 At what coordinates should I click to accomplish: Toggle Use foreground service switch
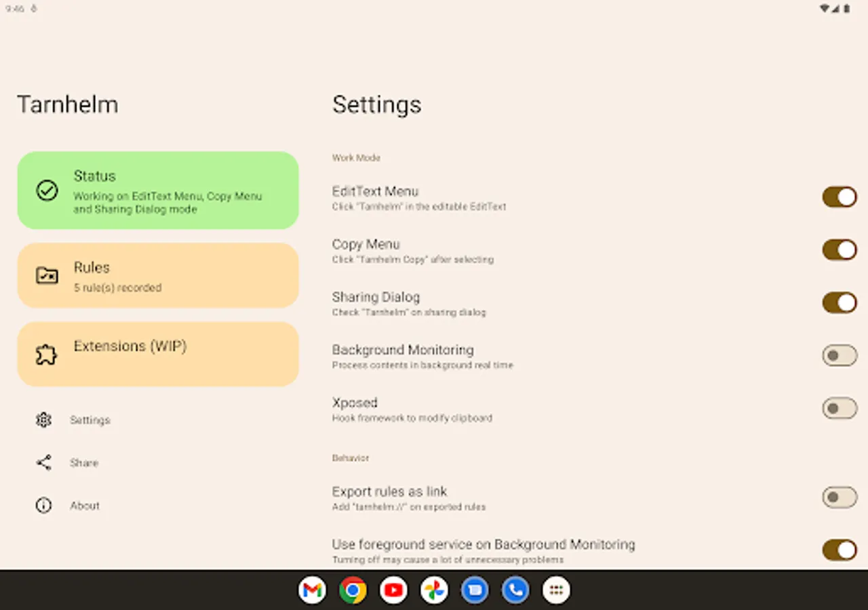point(840,550)
